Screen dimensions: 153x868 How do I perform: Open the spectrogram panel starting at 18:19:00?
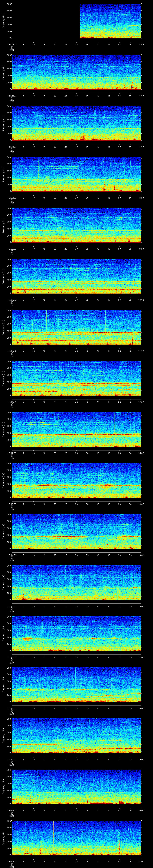pos(77,787)
